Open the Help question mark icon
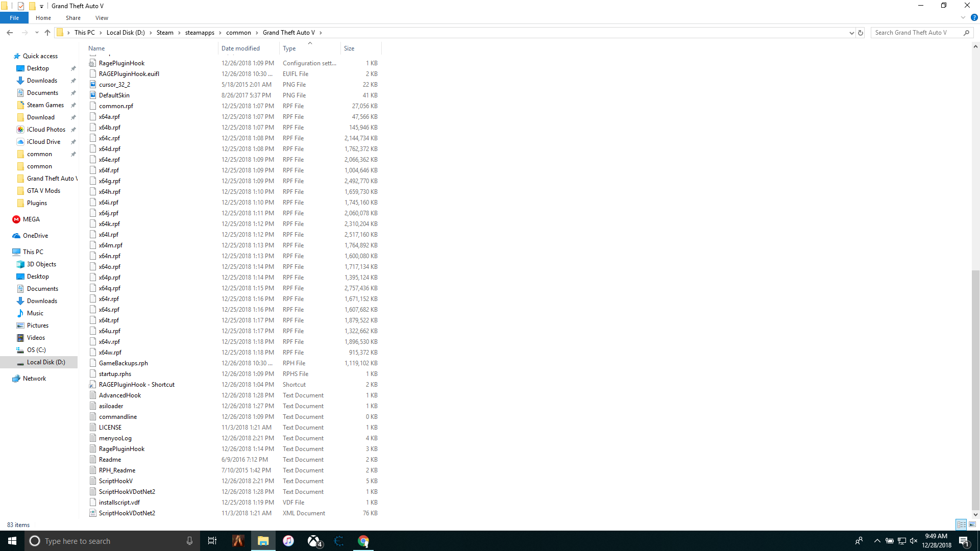The height and width of the screenshot is (551, 980). [974, 18]
